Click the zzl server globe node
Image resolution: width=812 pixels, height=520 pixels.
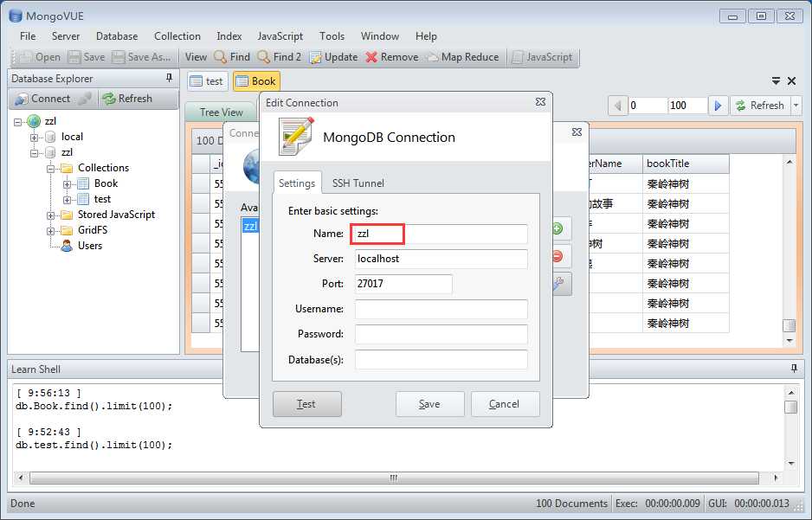(x=34, y=121)
